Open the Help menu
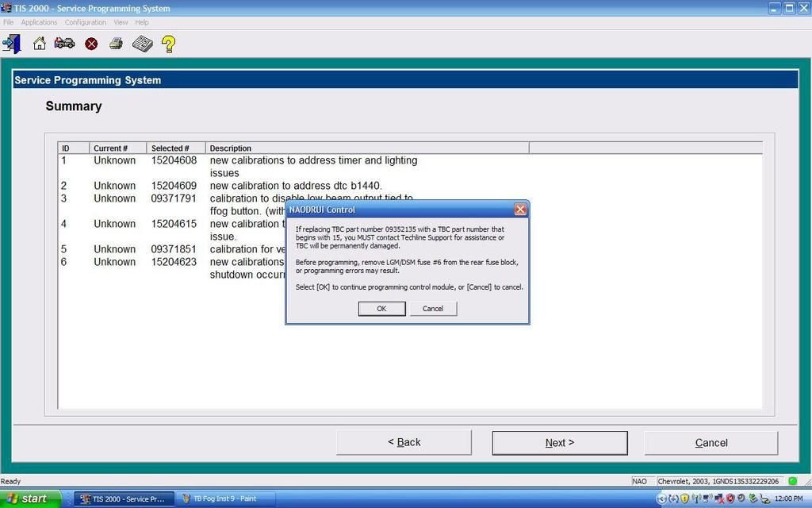The image size is (812, 508). [x=142, y=22]
